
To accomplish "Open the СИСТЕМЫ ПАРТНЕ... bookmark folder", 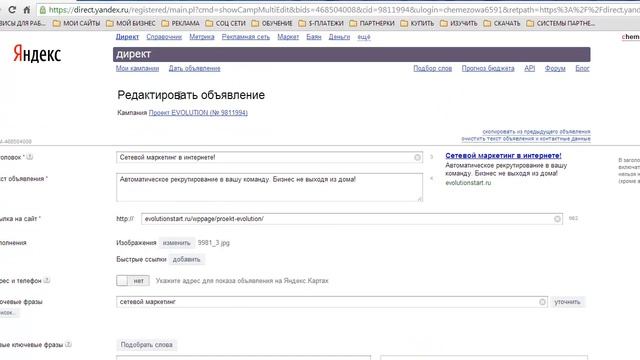I will (x=561, y=24).
